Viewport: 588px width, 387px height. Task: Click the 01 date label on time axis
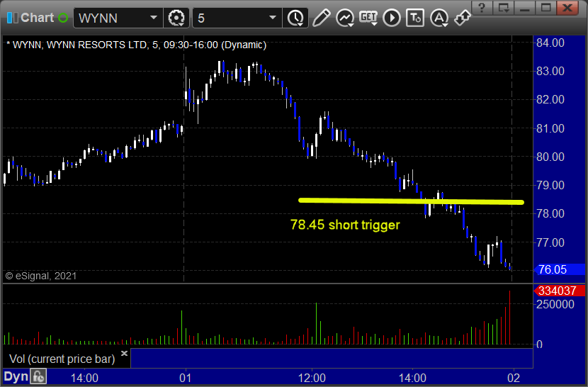click(185, 378)
